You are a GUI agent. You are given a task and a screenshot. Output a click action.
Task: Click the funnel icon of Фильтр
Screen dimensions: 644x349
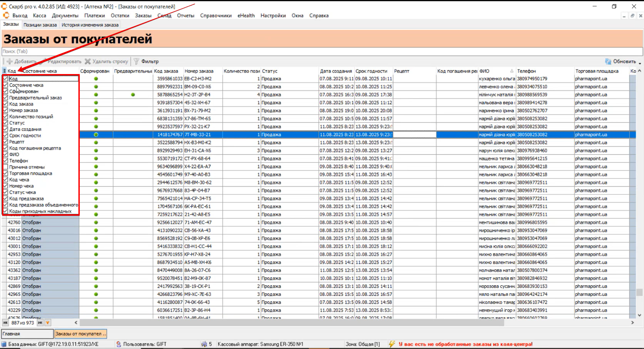[x=136, y=61]
